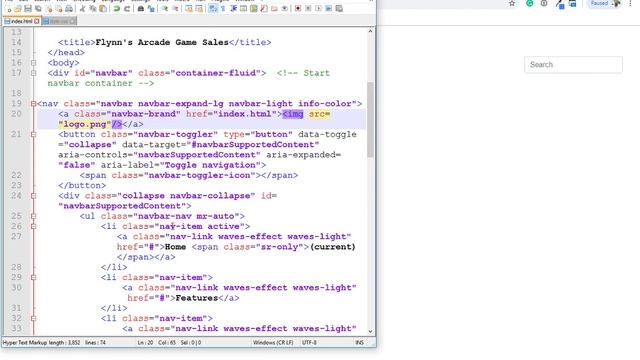Click Ln : 20 in status bar
The image size is (640, 360).
(145, 342)
